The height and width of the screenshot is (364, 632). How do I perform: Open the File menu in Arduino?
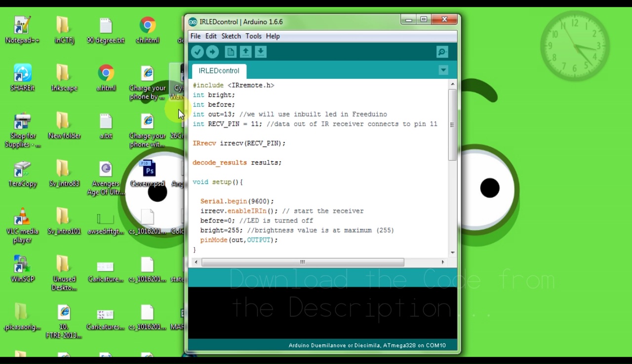tap(196, 36)
